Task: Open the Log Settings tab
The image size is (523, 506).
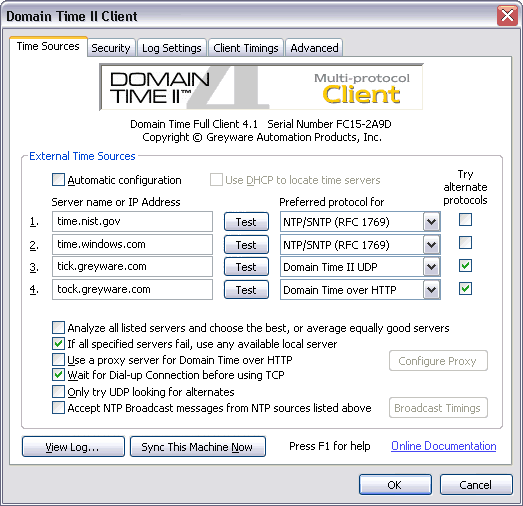Action: [171, 48]
